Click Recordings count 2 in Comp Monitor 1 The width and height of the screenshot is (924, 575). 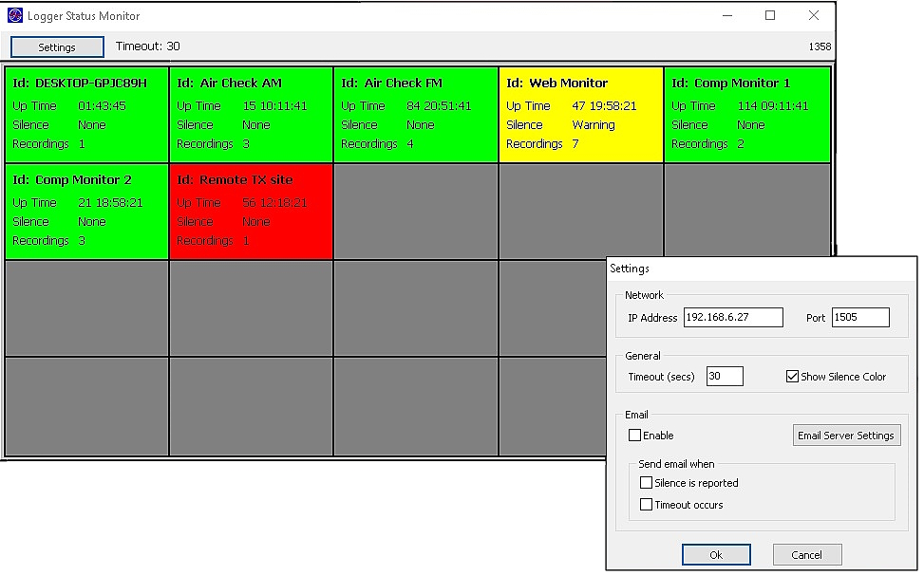coord(741,143)
